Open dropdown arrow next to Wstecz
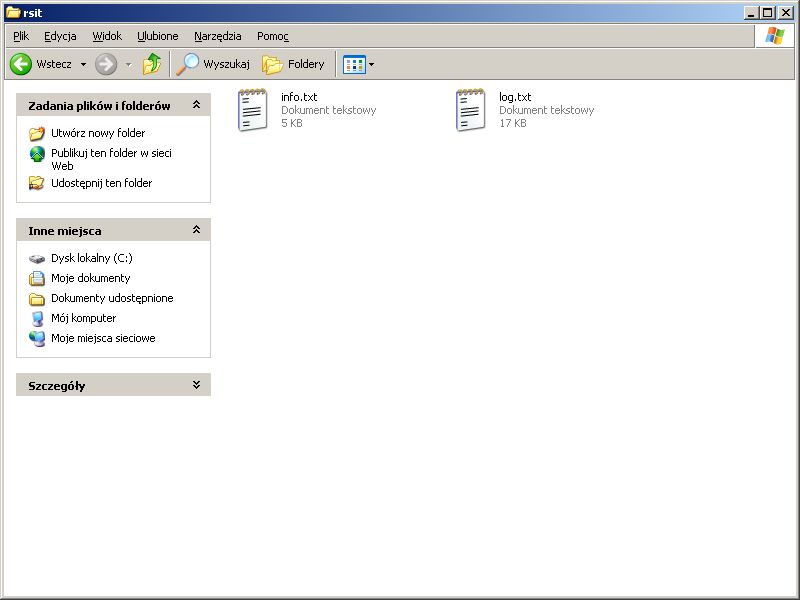 (x=83, y=64)
